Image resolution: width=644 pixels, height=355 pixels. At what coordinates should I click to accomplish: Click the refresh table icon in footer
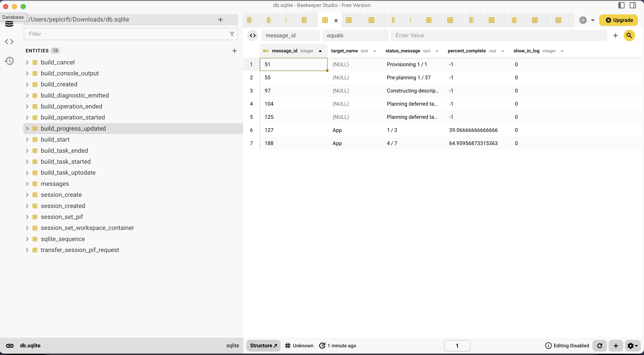pos(600,346)
